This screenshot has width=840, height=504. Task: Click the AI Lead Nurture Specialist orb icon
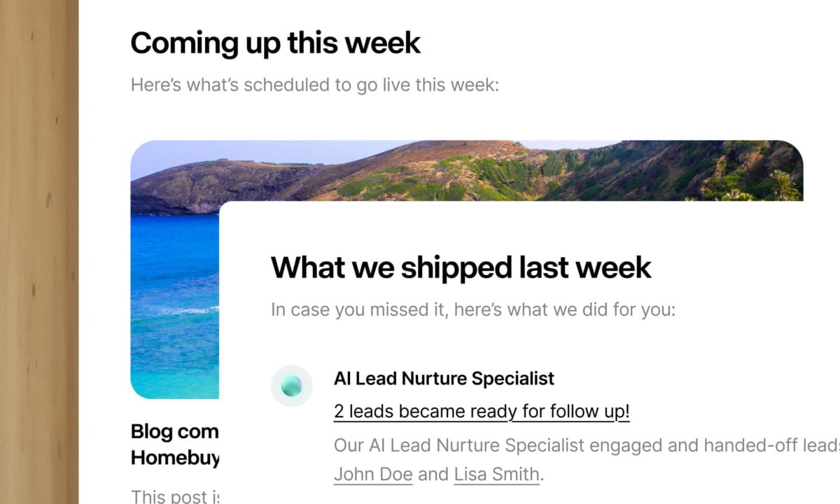[291, 386]
